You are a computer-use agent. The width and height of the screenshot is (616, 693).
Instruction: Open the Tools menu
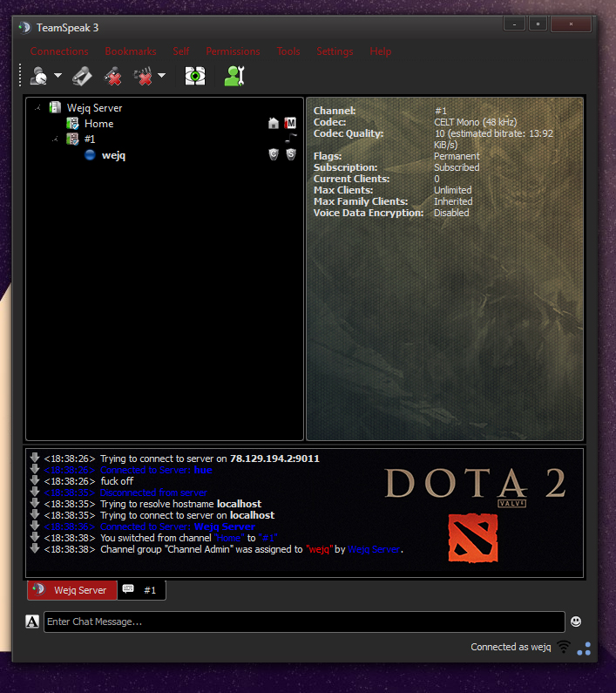pos(288,51)
